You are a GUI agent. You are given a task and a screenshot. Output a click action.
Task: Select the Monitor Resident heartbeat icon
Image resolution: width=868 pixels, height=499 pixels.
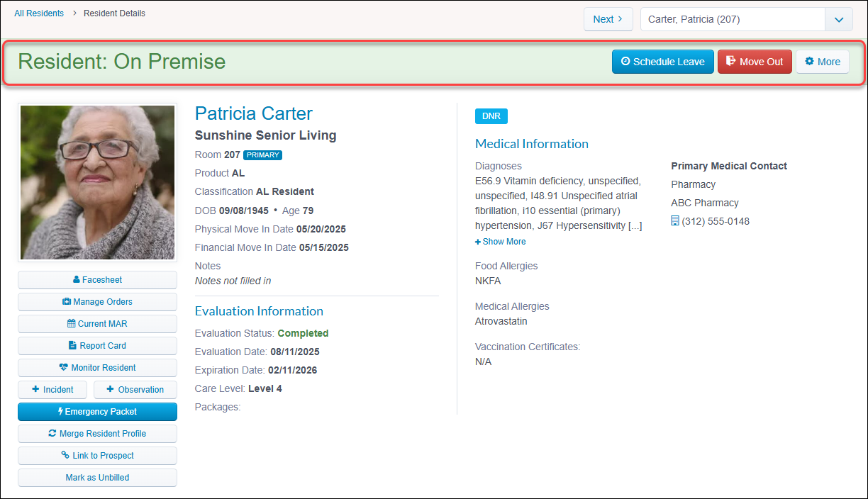[63, 368]
